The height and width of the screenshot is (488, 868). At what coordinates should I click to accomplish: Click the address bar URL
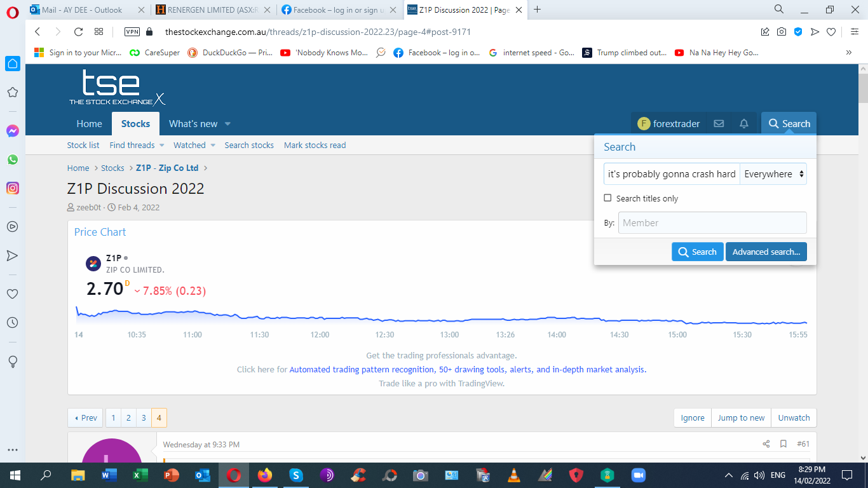click(x=318, y=32)
